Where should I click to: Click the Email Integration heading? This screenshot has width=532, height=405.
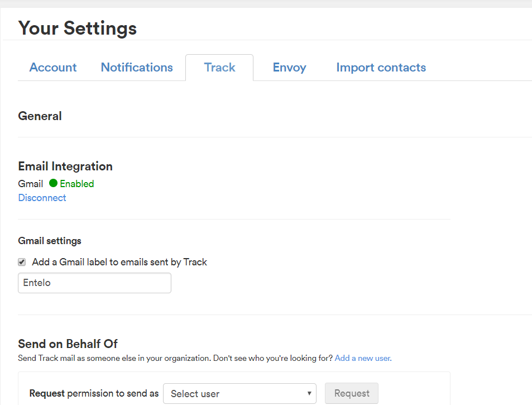tap(65, 166)
